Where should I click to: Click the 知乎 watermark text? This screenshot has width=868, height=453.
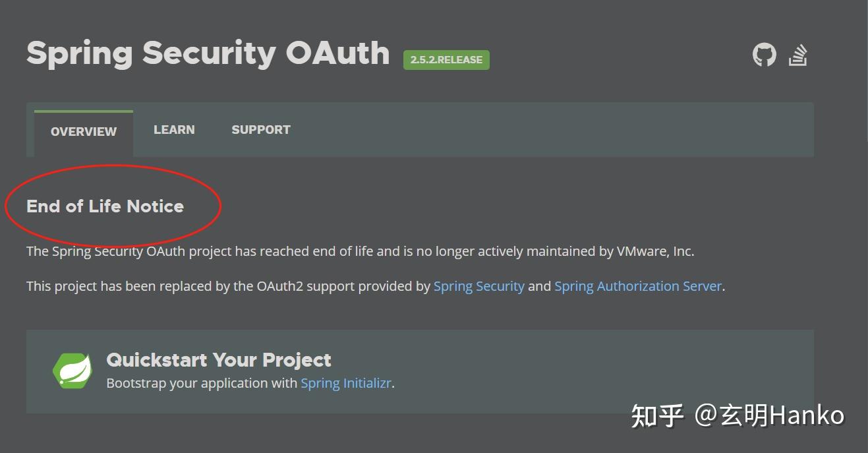pos(659,415)
